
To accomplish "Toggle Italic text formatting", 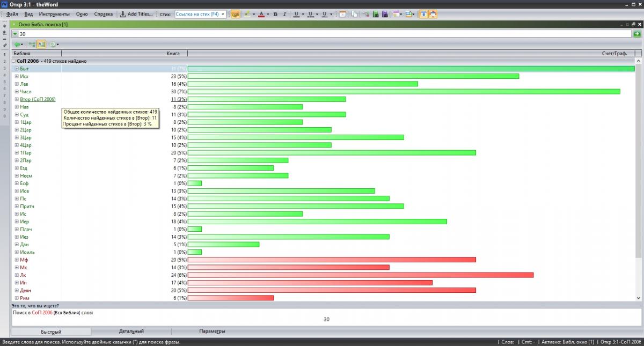I will pos(284,14).
